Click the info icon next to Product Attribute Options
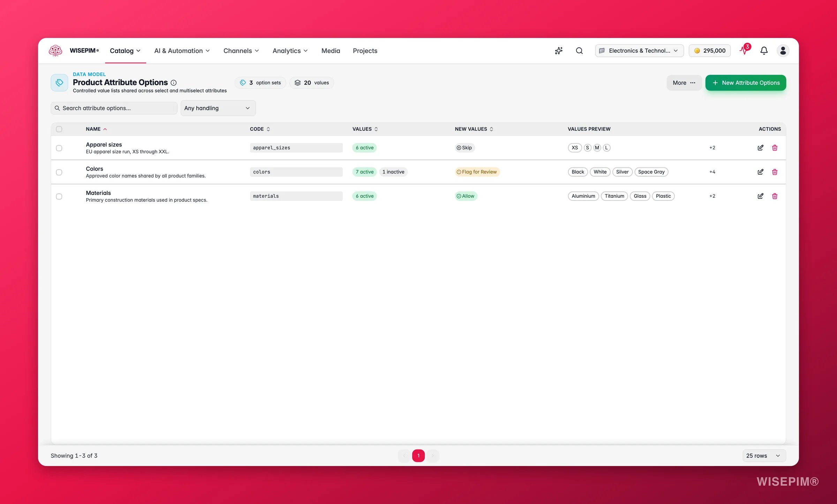The width and height of the screenshot is (837, 504). tap(174, 83)
